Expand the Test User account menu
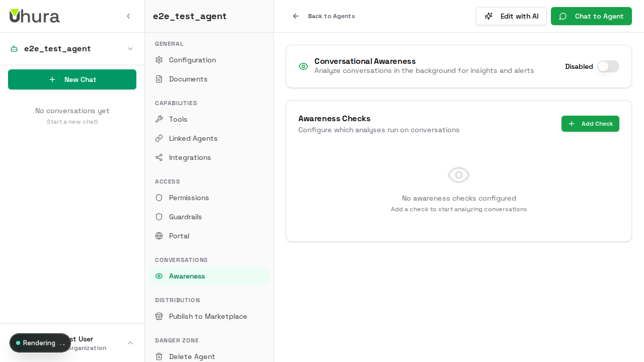Image resolution: width=644 pixels, height=362 pixels. pyautogui.click(x=130, y=343)
